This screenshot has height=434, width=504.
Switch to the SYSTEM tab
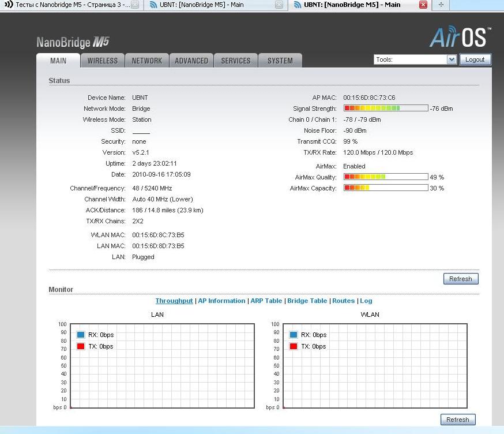coord(280,61)
